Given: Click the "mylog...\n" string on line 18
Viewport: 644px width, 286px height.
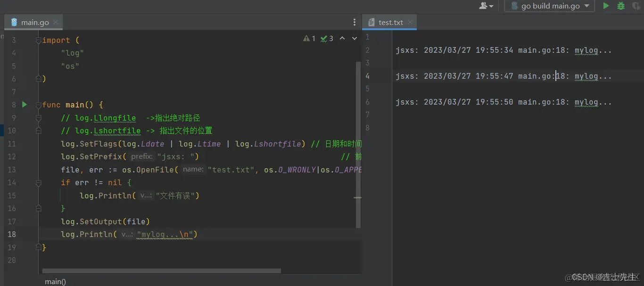Looking at the screenshot, I should point(165,234).
